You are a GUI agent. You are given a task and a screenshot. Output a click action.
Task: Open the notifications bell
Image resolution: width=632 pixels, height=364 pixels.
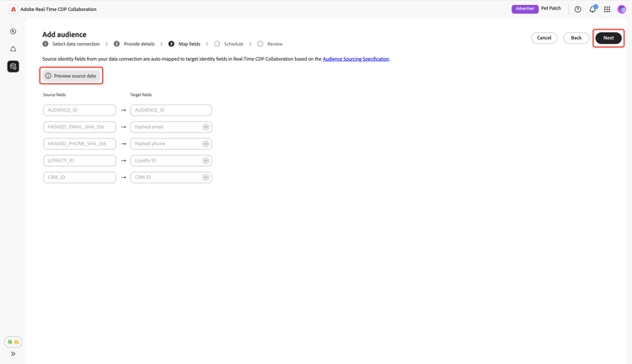(x=592, y=9)
